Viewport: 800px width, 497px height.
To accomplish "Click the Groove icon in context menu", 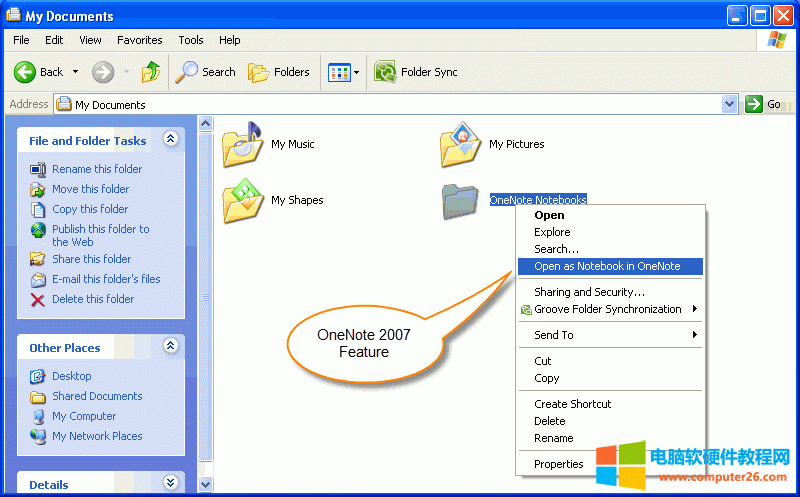I will coord(526,310).
